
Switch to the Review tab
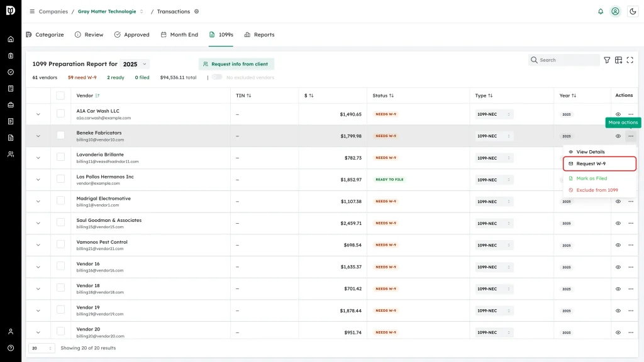(89, 35)
